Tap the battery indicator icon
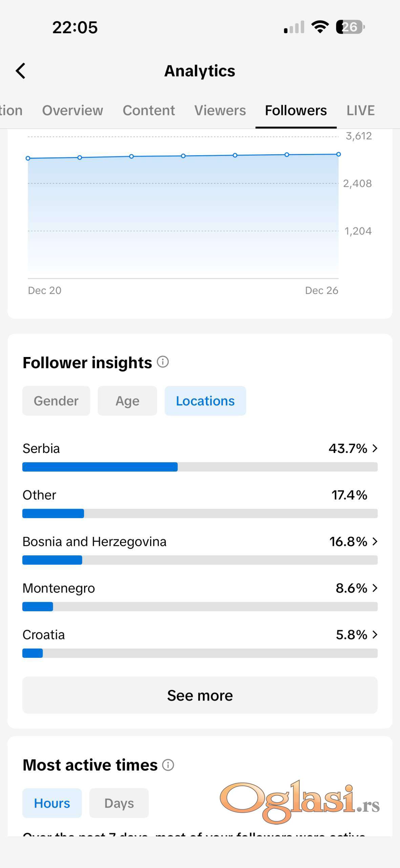Viewport: 400px width, 868px height. point(350,27)
